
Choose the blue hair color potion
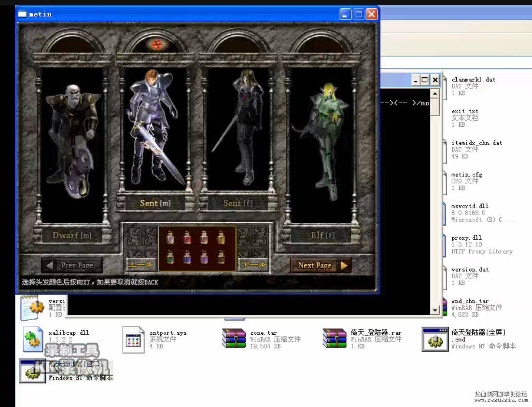click(x=187, y=257)
